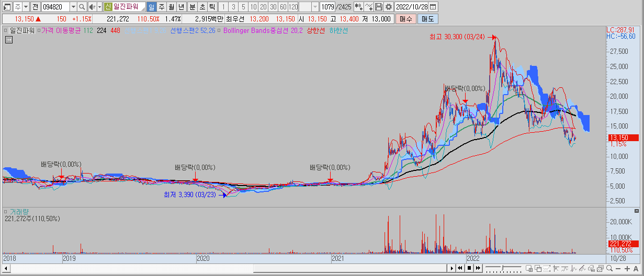The height and width of the screenshot is (276, 644).
Task: Click the 매도 sell button
Action: coord(427,19)
